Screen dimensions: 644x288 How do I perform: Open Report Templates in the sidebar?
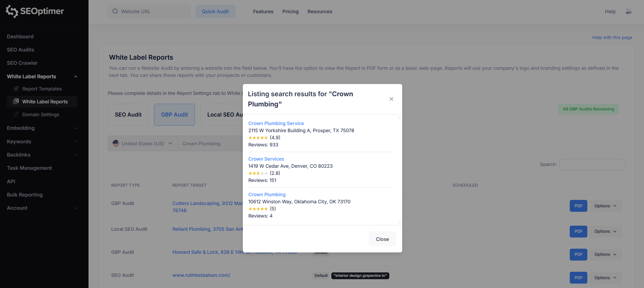point(42,89)
